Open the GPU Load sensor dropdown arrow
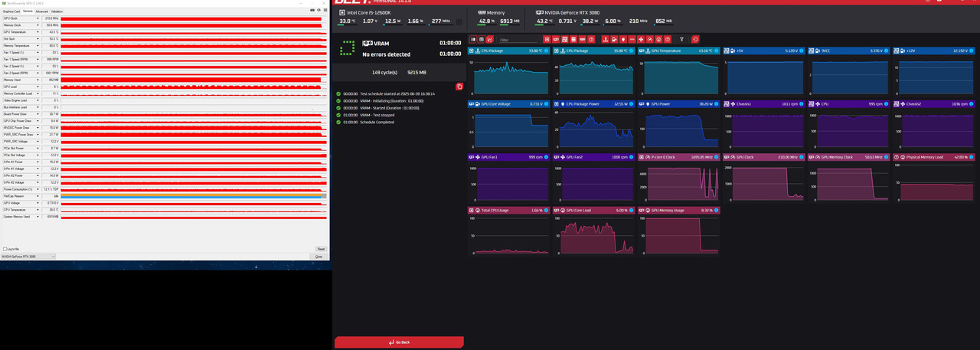The width and height of the screenshot is (980, 350). point(38,87)
